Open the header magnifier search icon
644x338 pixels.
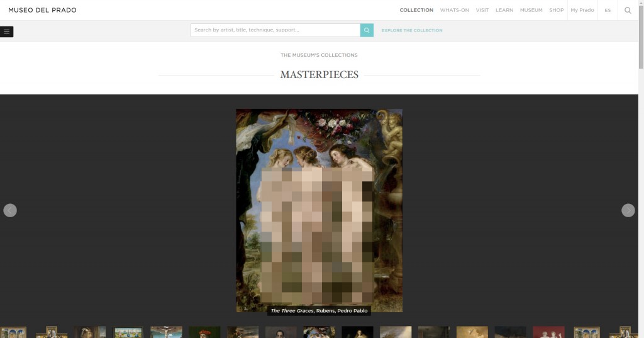point(628,10)
